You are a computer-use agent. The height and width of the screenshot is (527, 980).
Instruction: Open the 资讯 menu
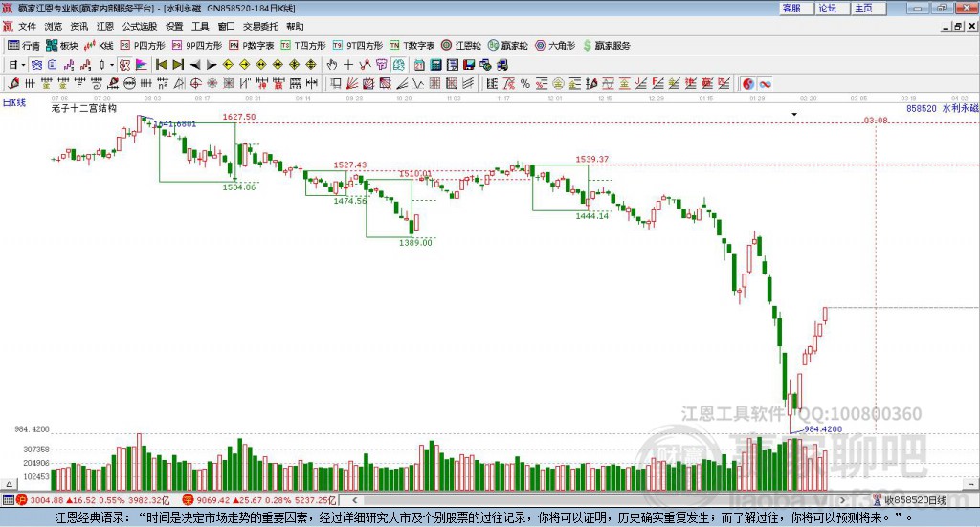tap(78, 26)
